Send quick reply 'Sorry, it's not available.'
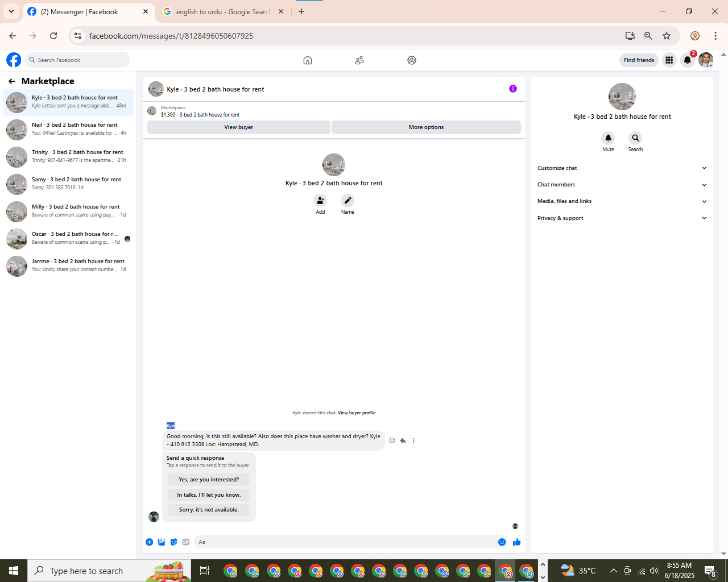The image size is (728, 582). 209,510
